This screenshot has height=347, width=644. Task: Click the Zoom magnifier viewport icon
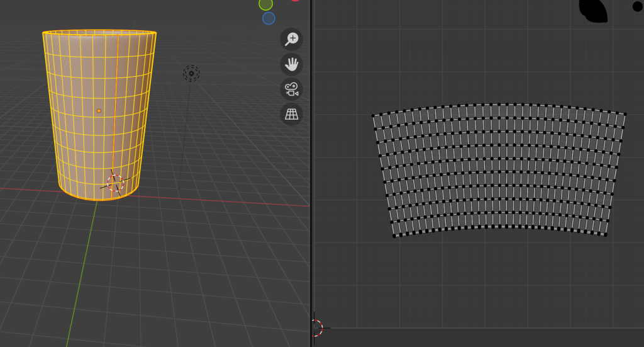point(291,39)
